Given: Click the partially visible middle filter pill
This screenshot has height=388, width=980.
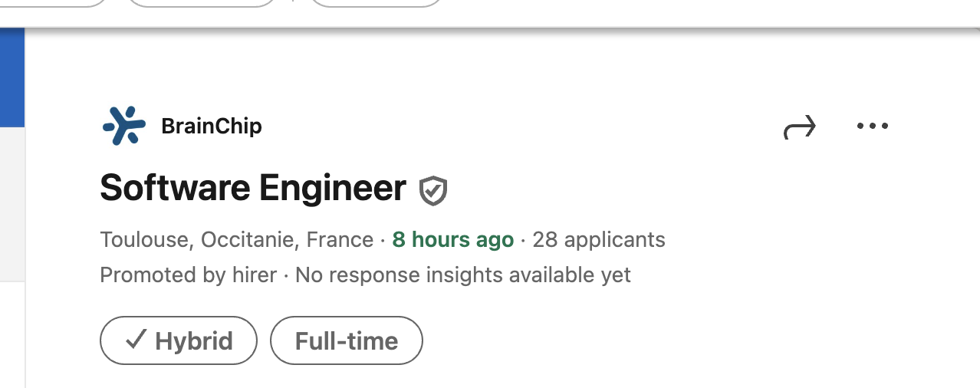Looking at the screenshot, I should pyautogui.click(x=201, y=2).
